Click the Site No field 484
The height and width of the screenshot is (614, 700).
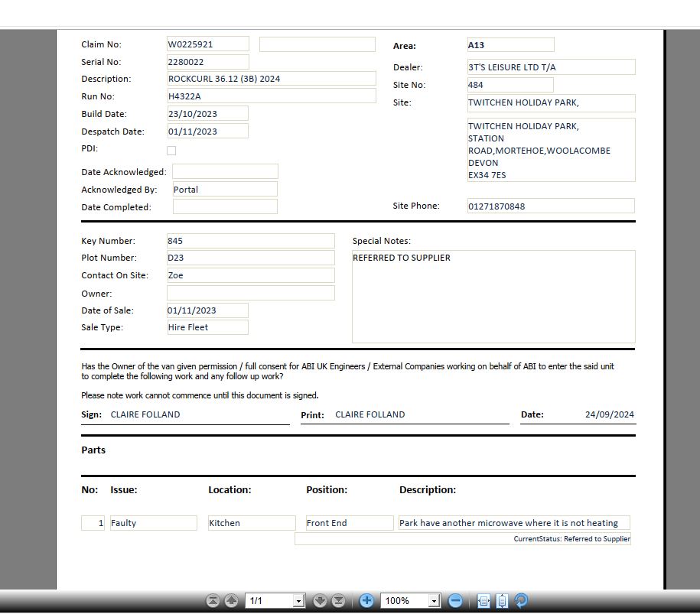(510, 85)
